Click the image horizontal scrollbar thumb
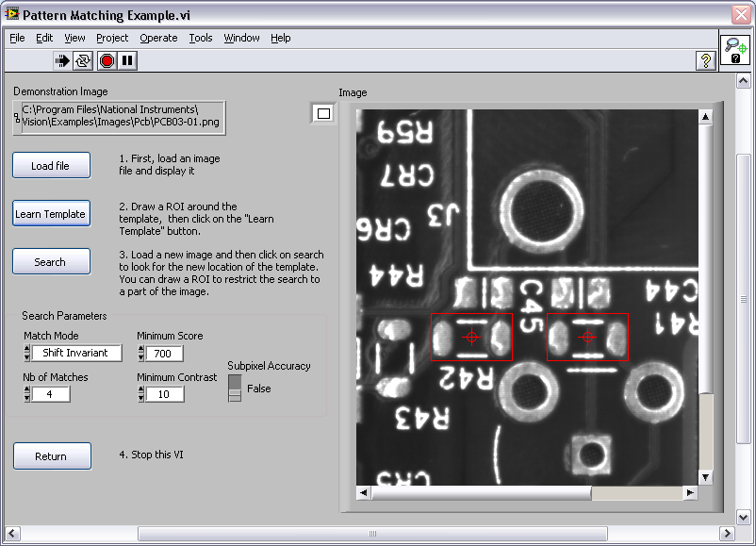The width and height of the screenshot is (756, 546). [481, 492]
